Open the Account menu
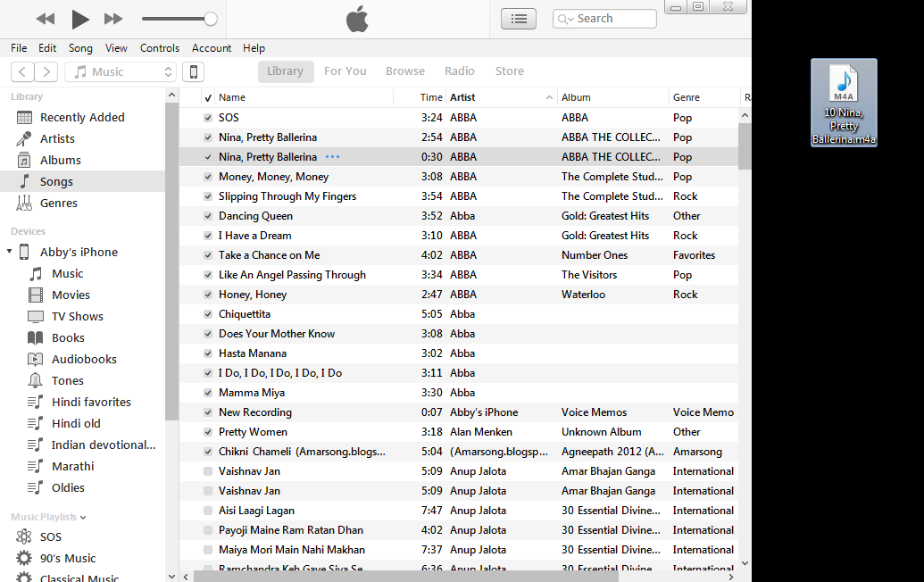Viewport: 924px width, 582px height. pyautogui.click(x=212, y=48)
